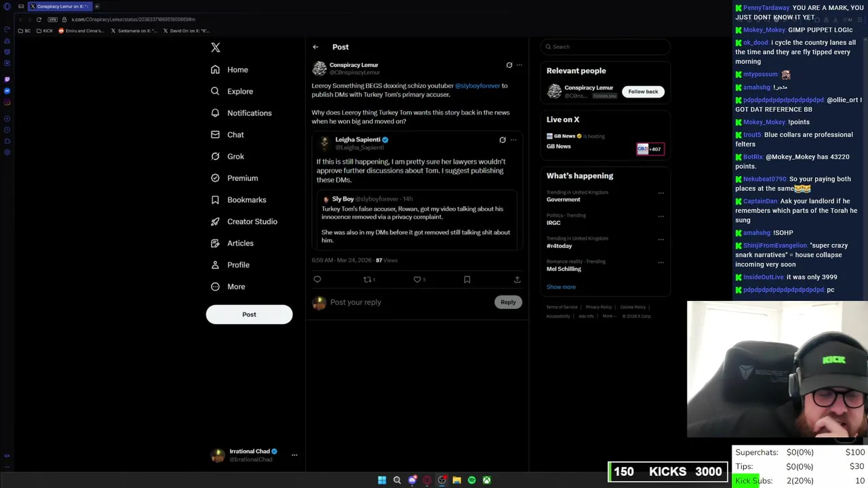This screenshot has width=868, height=488.
Task: Open a new browser tab
Action: [97, 6]
